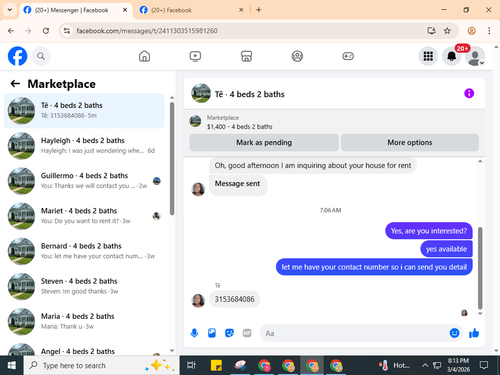500x375 pixels.
Task: Click the conversation list scrollbar thumb
Action: click(172, 158)
